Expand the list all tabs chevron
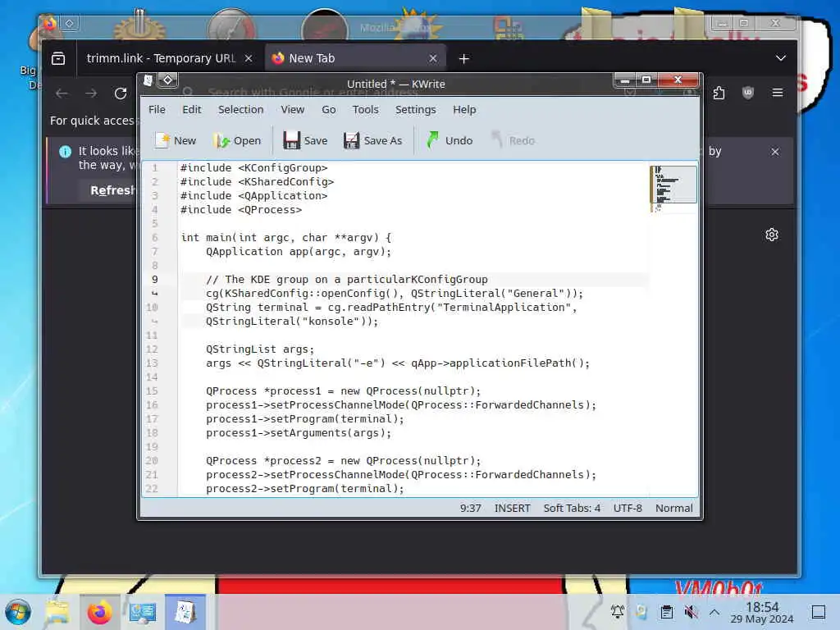 [x=781, y=58]
